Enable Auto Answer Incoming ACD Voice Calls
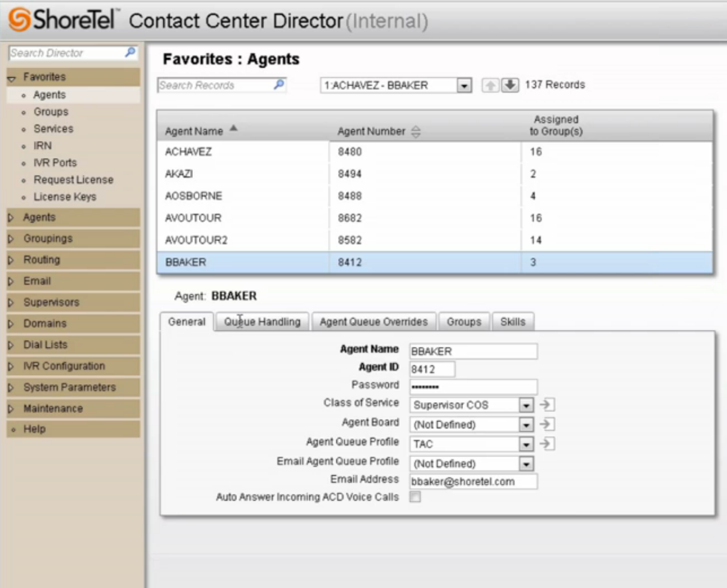 415,498
